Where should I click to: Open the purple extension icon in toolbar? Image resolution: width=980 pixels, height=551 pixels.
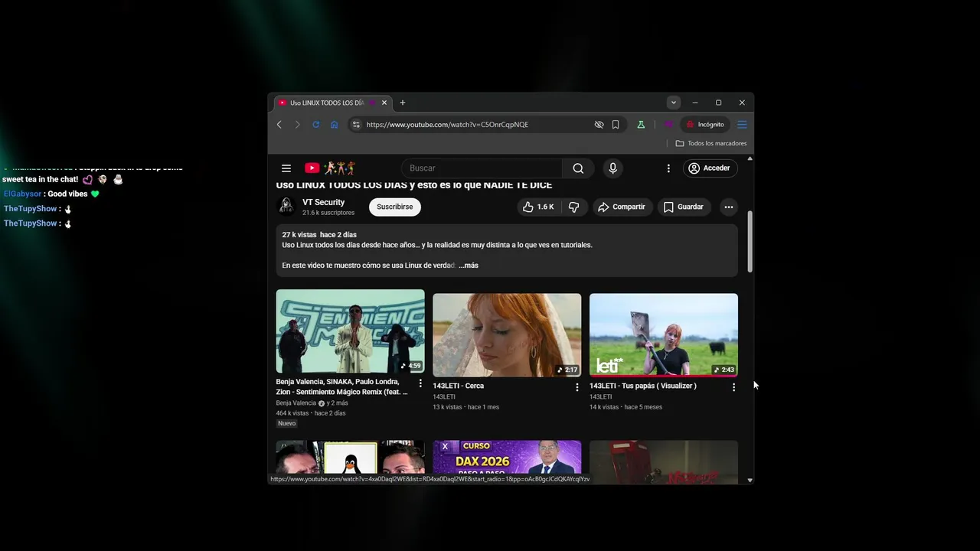pyautogui.click(x=668, y=125)
